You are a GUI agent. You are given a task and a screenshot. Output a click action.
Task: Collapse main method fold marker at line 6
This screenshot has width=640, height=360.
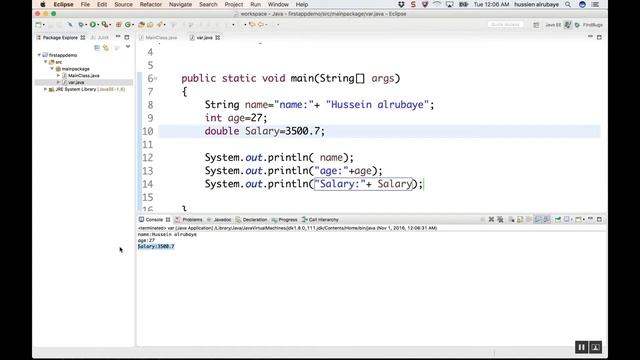pyautogui.click(x=156, y=78)
